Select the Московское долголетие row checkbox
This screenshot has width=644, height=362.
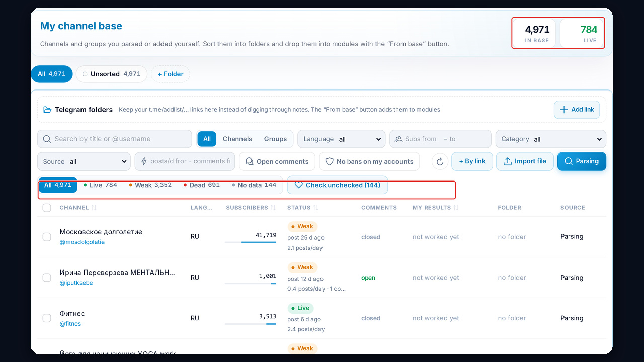coord(47,237)
